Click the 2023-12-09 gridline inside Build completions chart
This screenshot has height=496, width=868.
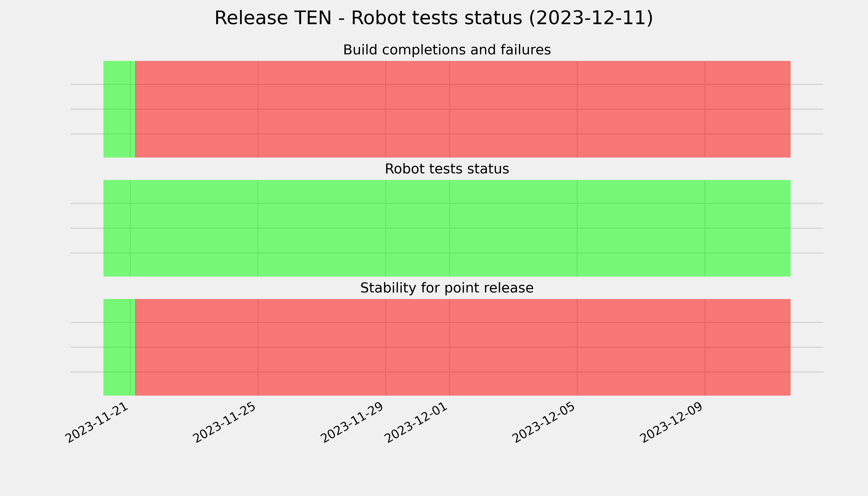click(705, 109)
